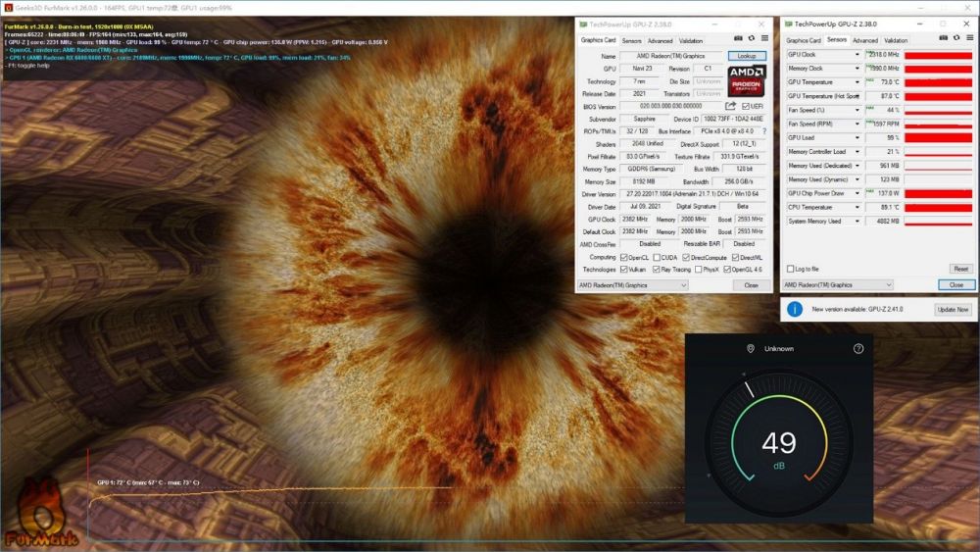The height and width of the screenshot is (552, 980).
Task: Click the help icon in the decibel meter
Action: (x=858, y=348)
